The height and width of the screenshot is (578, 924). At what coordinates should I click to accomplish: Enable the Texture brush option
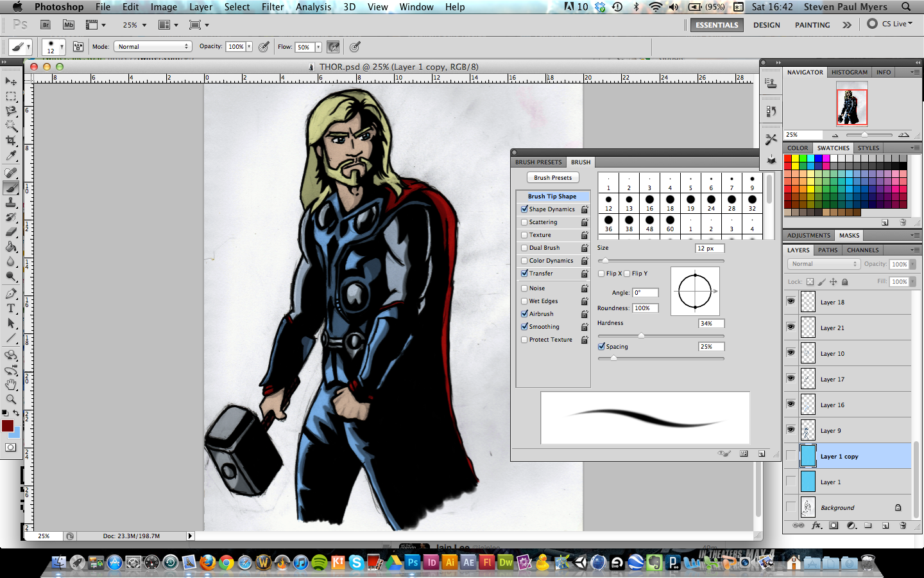(524, 235)
